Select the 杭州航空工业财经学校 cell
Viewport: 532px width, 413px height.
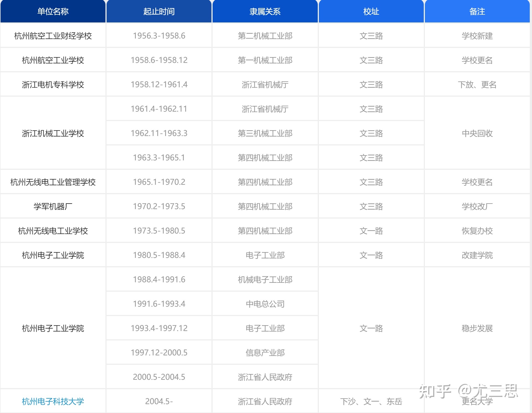coord(53,35)
